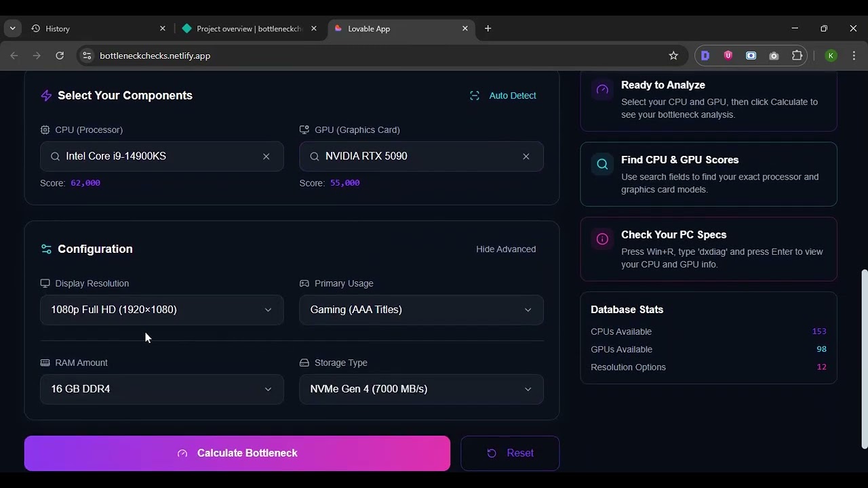
Task: Clear the NVIDIA RTX 5090 selection
Action: (526, 157)
